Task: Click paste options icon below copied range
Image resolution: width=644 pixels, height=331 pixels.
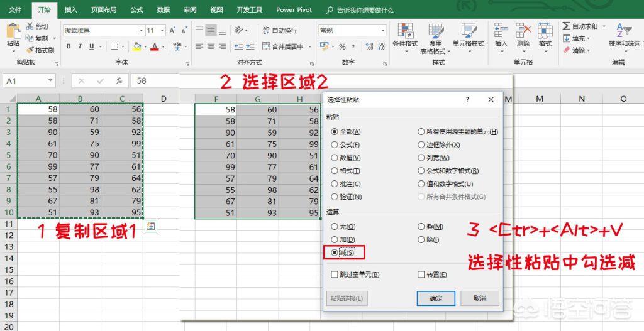Action: pyautogui.click(x=151, y=225)
